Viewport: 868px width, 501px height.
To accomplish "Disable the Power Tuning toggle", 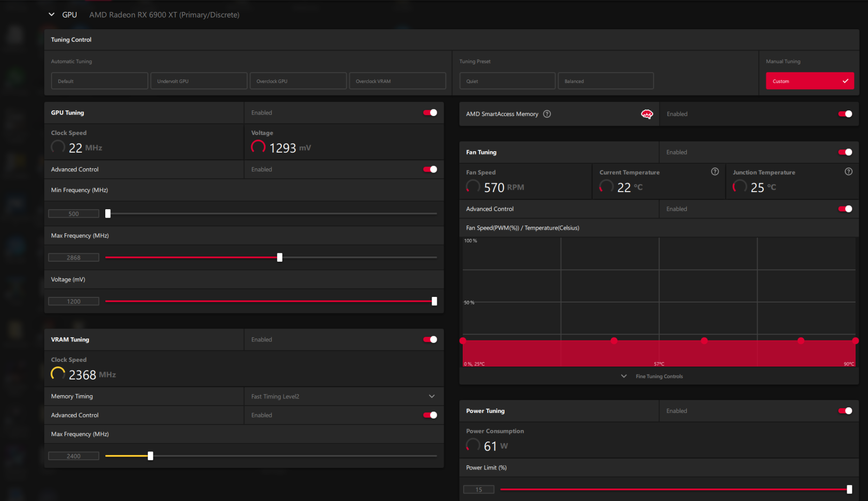I will pos(845,411).
